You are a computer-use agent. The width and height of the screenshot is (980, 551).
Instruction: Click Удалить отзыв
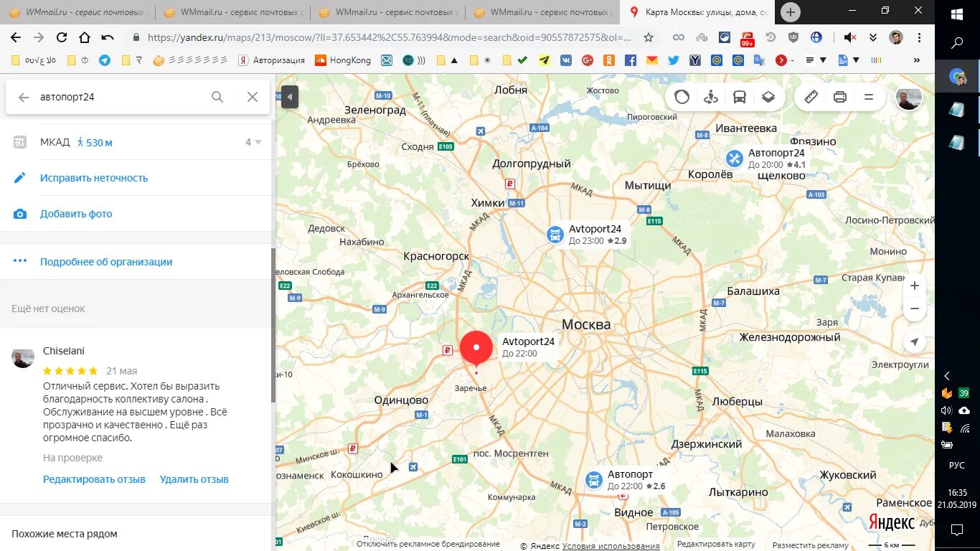[x=194, y=479]
